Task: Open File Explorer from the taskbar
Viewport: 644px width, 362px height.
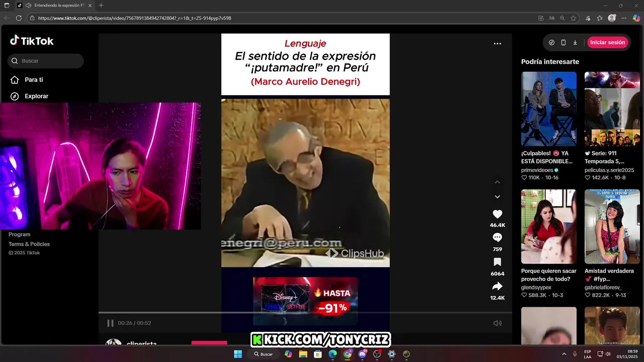Action: coord(303,354)
